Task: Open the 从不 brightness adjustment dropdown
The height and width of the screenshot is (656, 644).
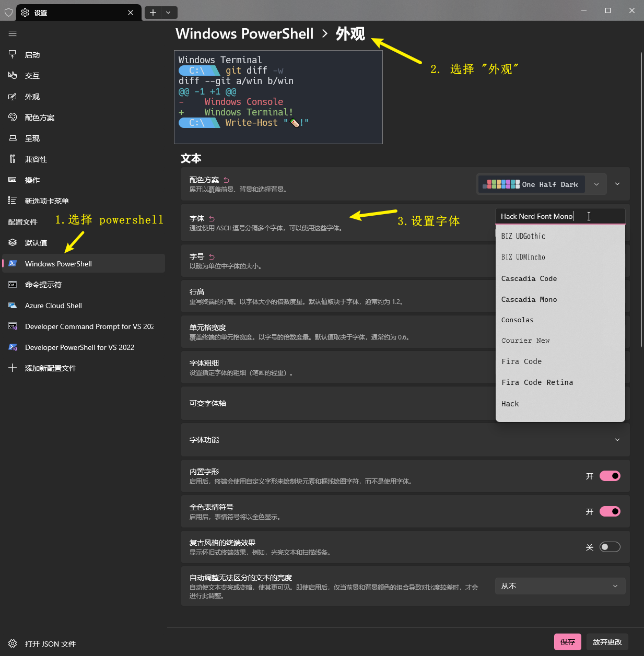Action: pyautogui.click(x=559, y=586)
